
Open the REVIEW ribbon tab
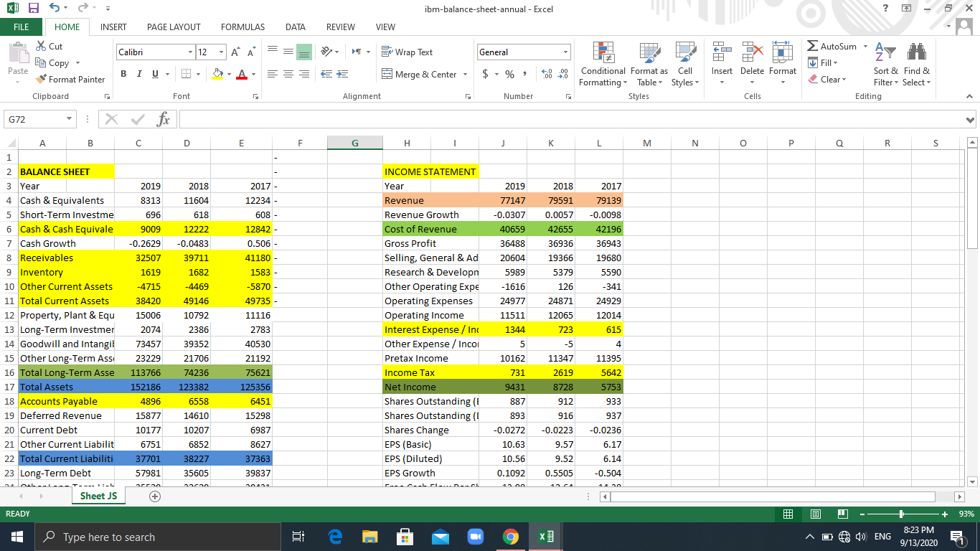click(340, 27)
